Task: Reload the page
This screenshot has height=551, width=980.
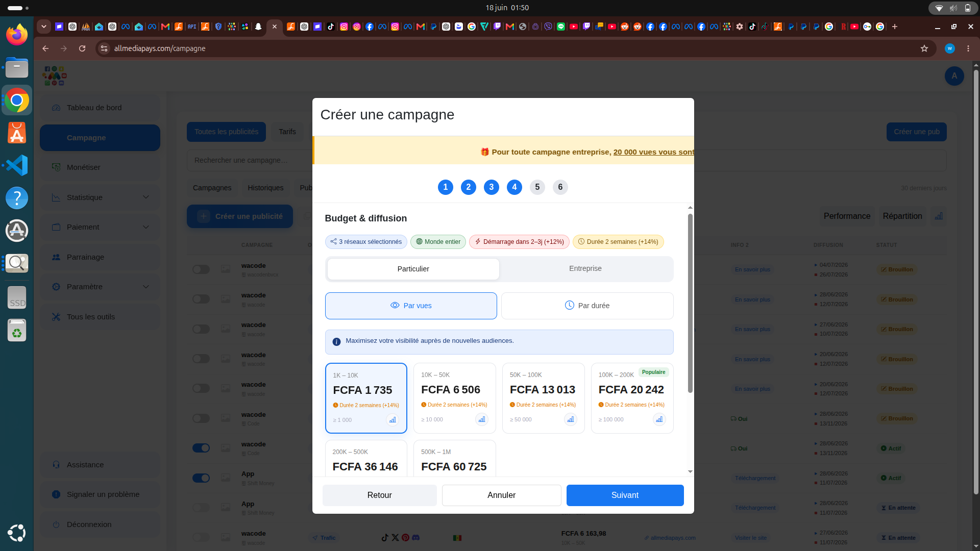Action: click(82, 48)
